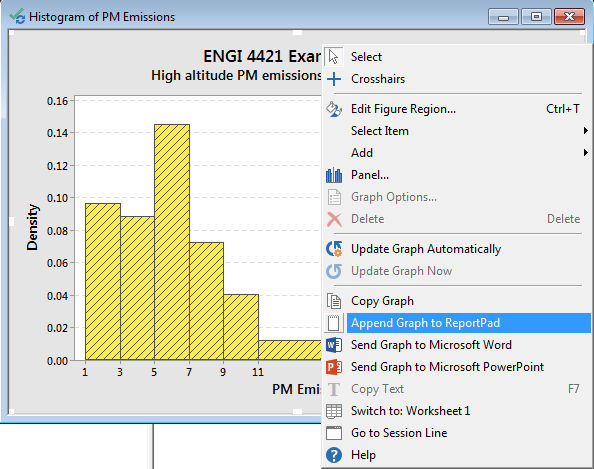Click the Session Line window icon
Viewport: 594px width, 469px height.
click(334, 433)
